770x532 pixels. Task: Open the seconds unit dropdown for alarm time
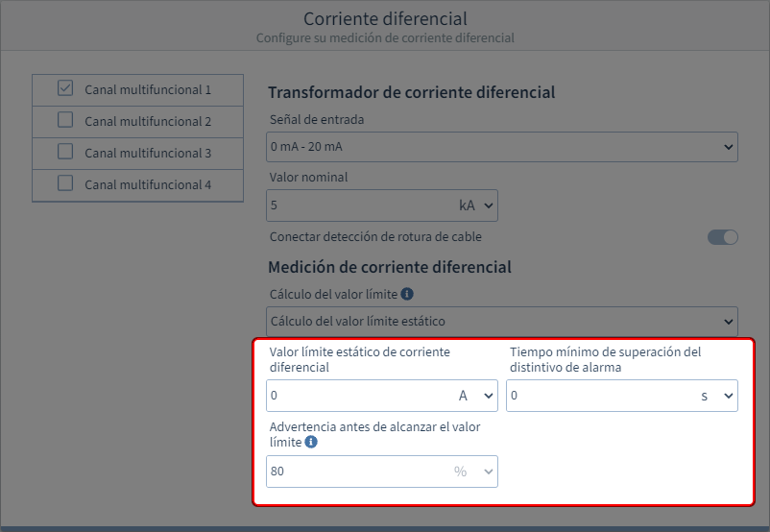pyautogui.click(x=717, y=396)
